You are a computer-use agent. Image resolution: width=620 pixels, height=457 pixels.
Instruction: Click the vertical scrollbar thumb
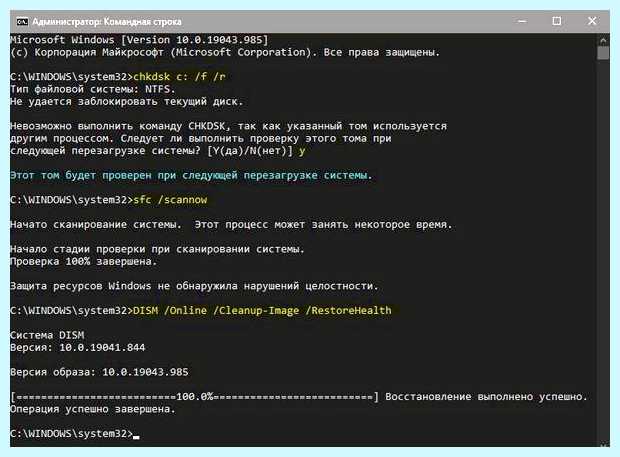pyautogui.click(x=603, y=53)
